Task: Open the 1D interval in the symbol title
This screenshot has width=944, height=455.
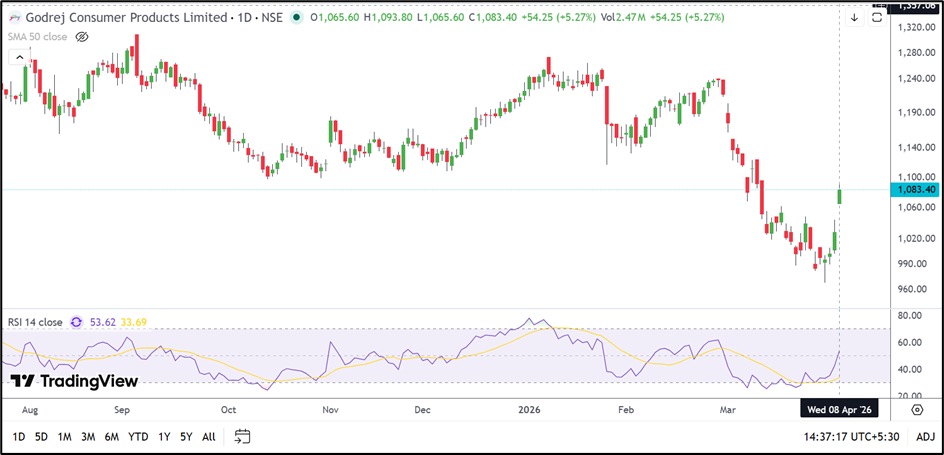Action: click(239, 17)
